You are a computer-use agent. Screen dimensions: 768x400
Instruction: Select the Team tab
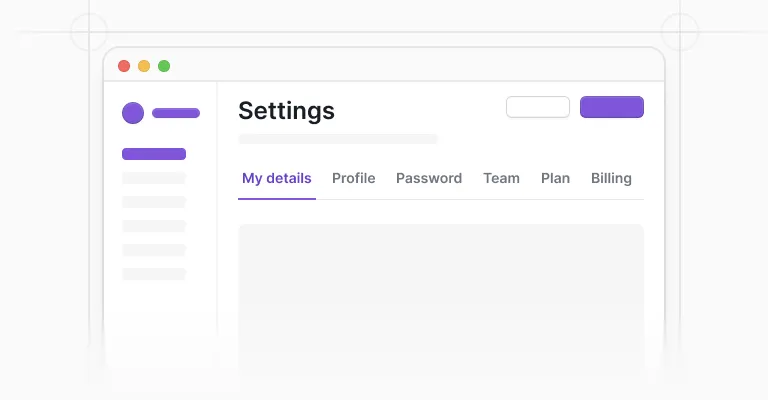coord(502,178)
